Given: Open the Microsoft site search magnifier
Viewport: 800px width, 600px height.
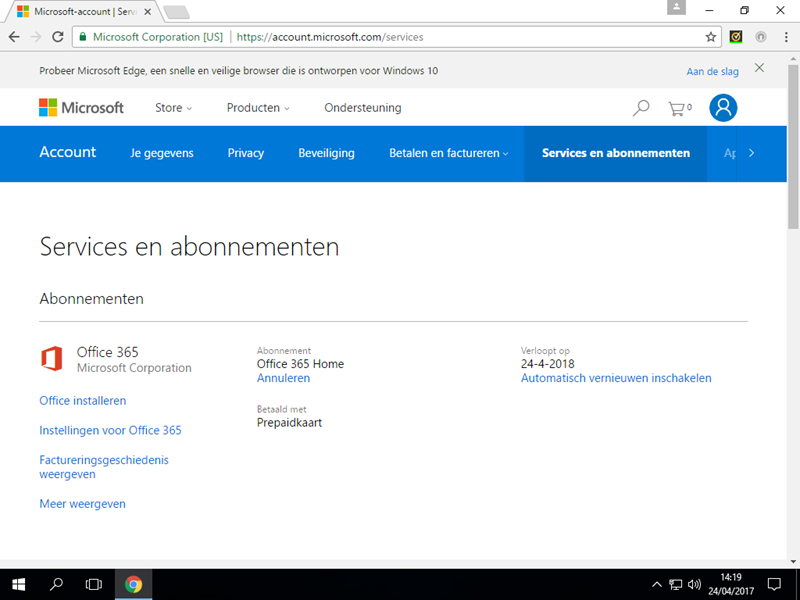Looking at the screenshot, I should pyautogui.click(x=641, y=108).
